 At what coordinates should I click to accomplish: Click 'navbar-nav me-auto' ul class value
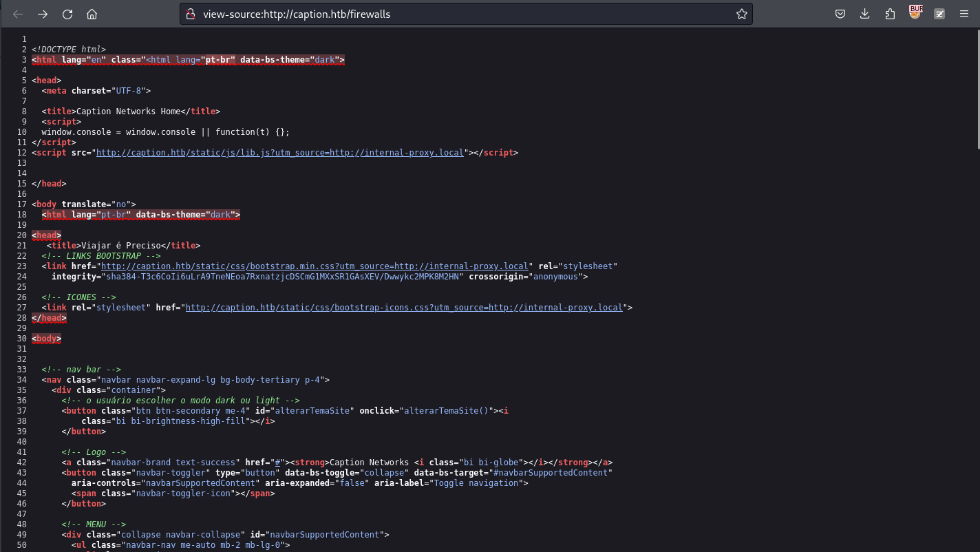[x=203, y=545]
